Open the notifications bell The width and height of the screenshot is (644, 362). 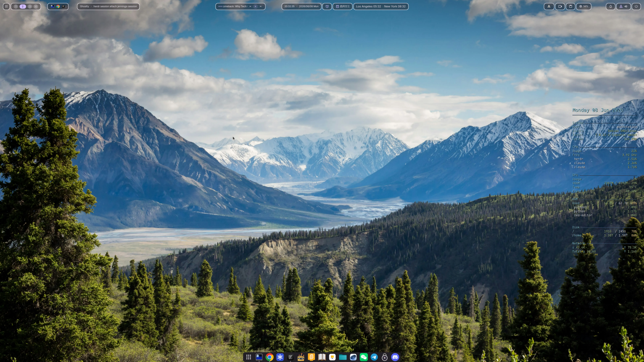tap(611, 7)
